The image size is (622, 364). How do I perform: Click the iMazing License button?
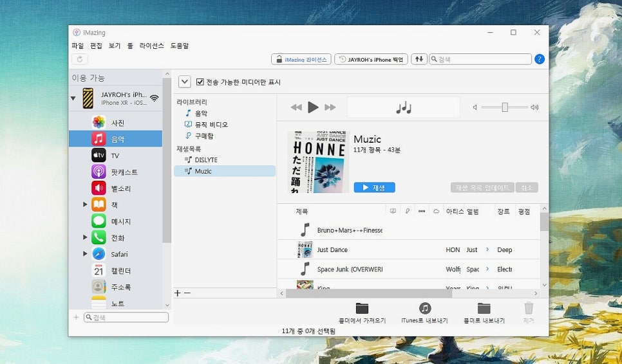[x=301, y=59]
